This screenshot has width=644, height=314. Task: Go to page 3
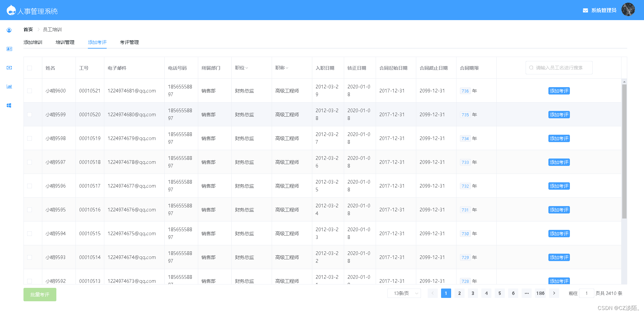tap(473, 293)
